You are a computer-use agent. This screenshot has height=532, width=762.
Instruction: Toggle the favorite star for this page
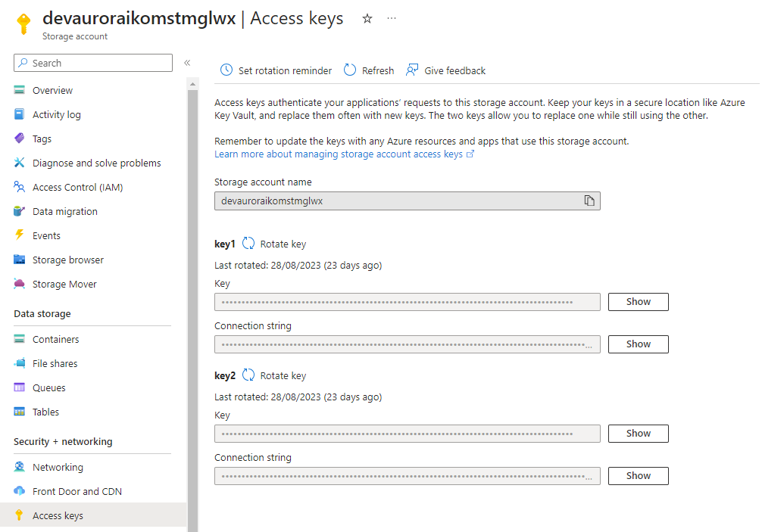pos(367,19)
